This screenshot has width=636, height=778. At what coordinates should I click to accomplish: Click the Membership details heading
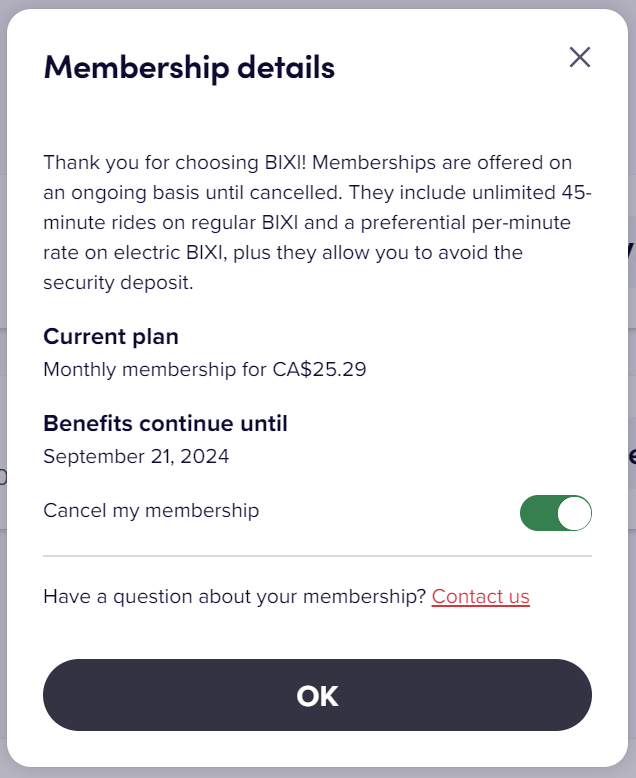pyautogui.click(x=189, y=68)
